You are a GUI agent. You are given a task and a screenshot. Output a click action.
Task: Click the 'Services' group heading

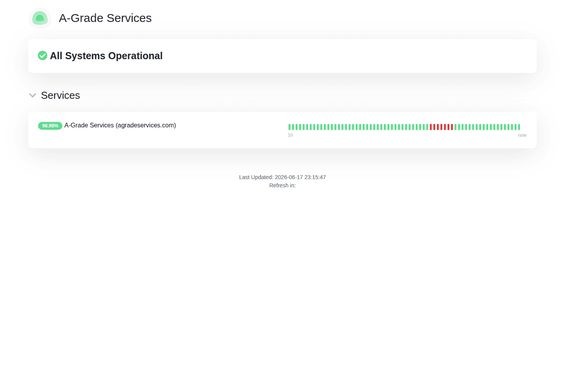tap(60, 95)
